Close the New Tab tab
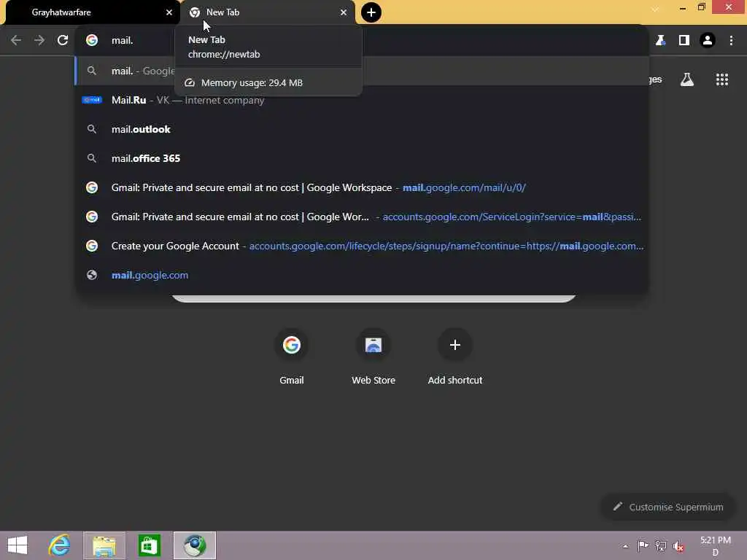The width and height of the screenshot is (747, 560). pyautogui.click(x=344, y=12)
